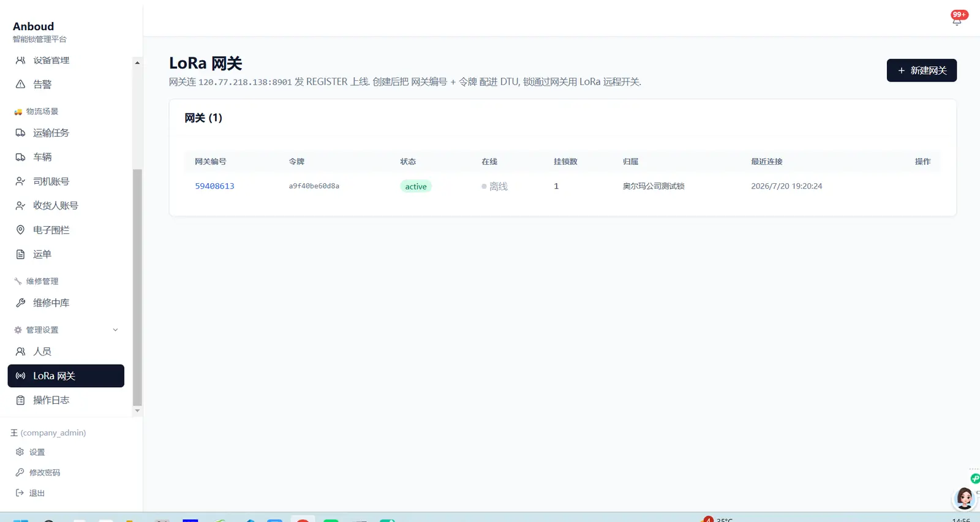Click the active status badge
Viewport: 980px width, 522px height.
click(416, 186)
